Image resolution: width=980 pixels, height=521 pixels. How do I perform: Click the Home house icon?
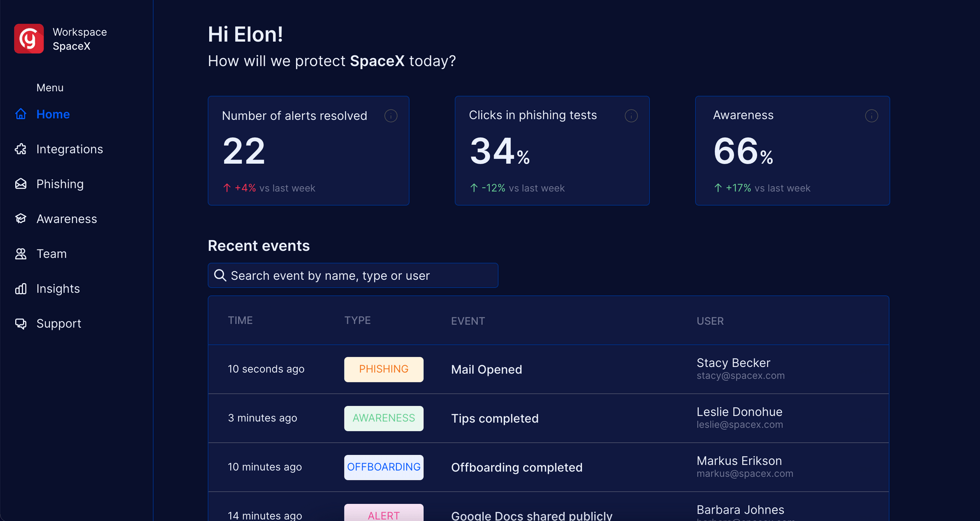coord(21,114)
